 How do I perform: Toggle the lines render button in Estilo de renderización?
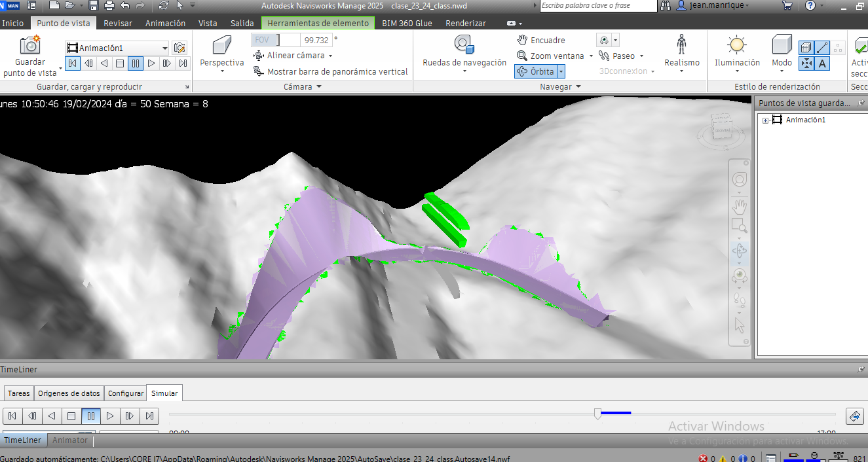coord(822,48)
